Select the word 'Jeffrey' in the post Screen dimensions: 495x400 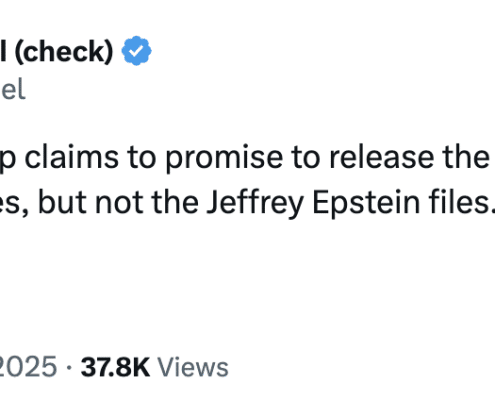(255, 203)
